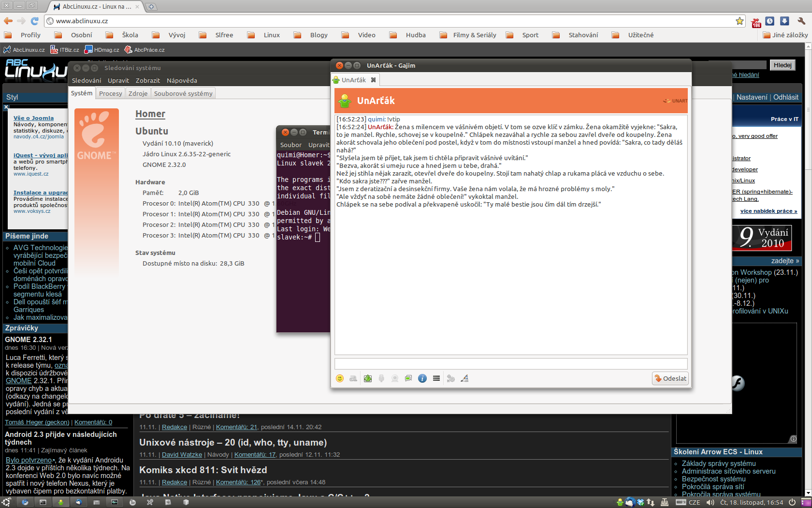812x508 pixels.
Task: Open Zobrazit menu in system monitor
Action: [x=147, y=80]
